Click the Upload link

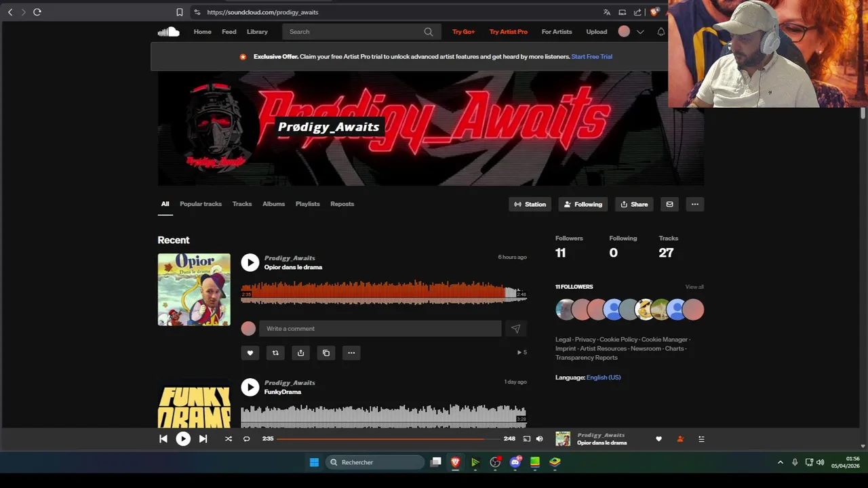pyautogui.click(x=597, y=32)
